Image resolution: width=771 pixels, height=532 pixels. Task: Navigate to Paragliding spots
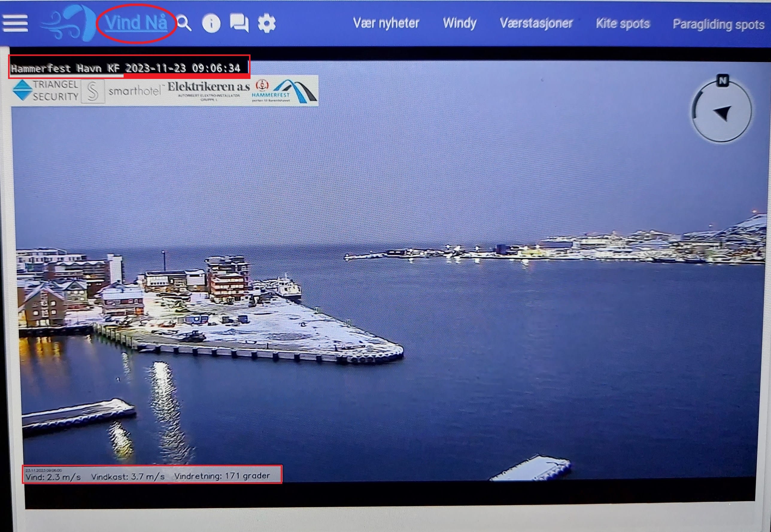[x=718, y=25]
